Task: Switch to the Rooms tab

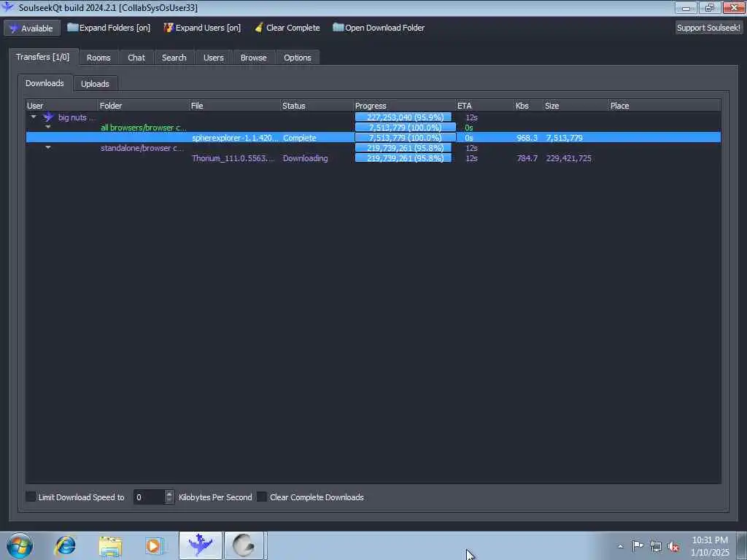Action: click(98, 58)
